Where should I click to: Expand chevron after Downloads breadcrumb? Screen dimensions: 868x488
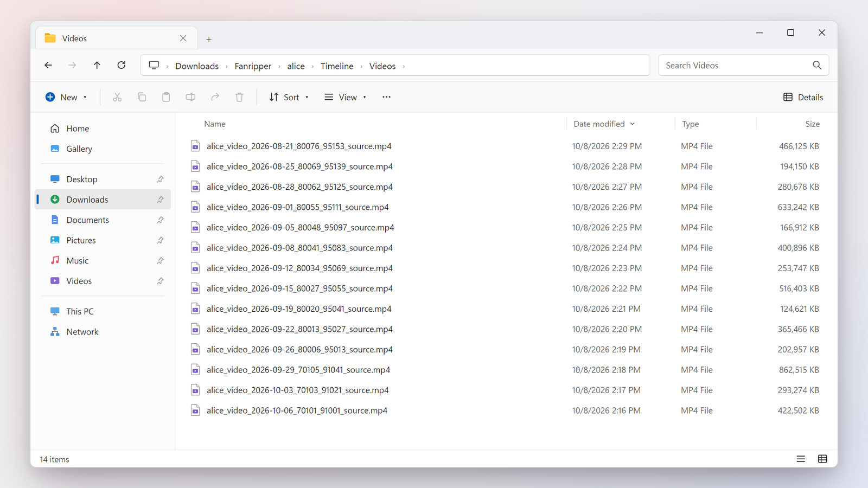(227, 66)
